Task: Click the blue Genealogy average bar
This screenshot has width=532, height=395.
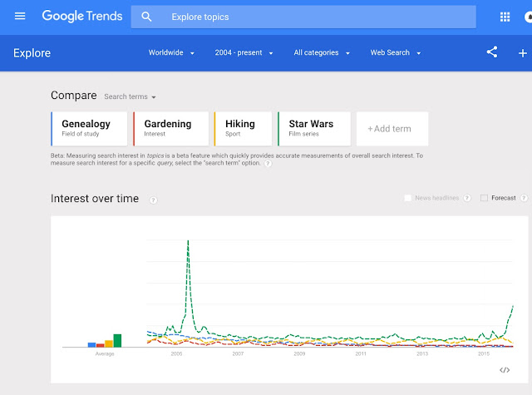Action: coord(91,345)
